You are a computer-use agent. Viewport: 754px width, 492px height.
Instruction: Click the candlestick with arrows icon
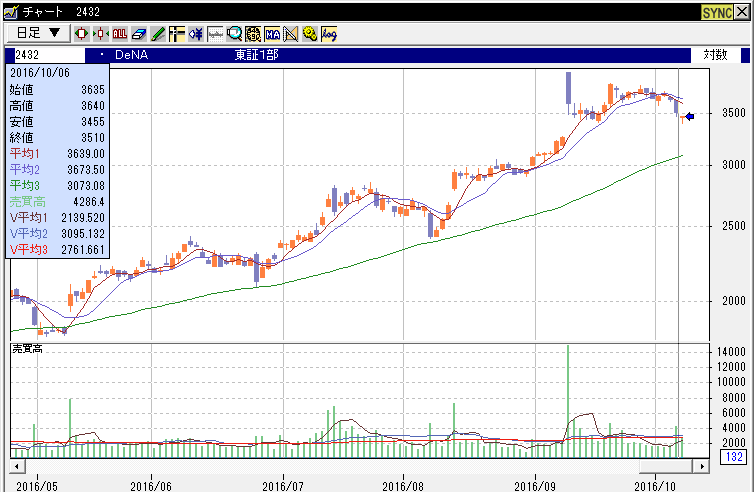(101, 33)
